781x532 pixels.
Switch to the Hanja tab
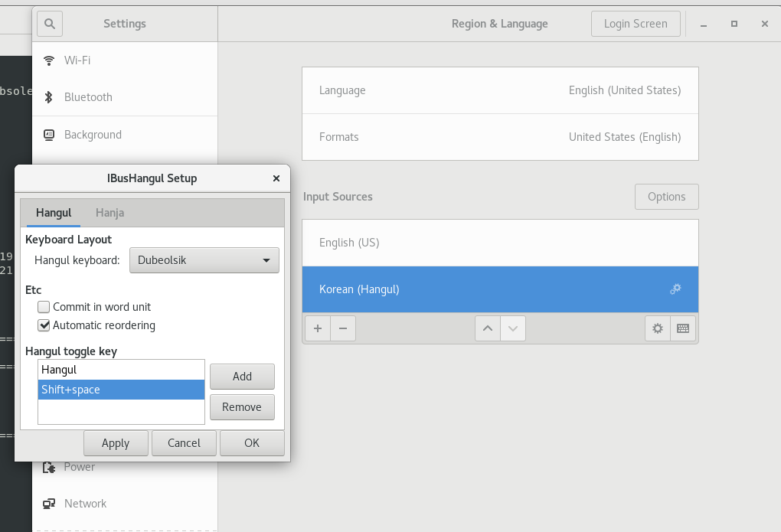(x=109, y=213)
